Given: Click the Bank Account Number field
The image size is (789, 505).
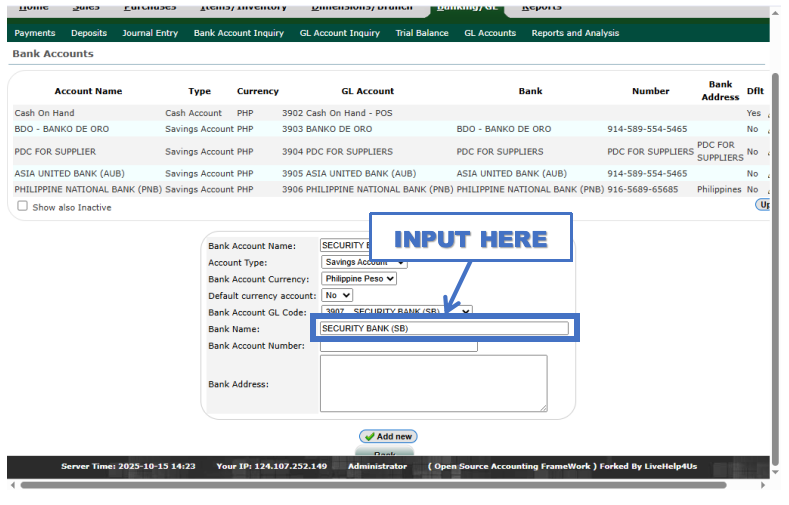Looking at the screenshot, I should coord(398,346).
